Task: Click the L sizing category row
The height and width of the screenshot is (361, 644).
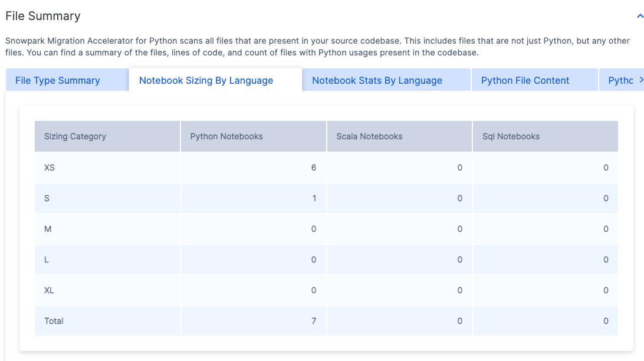Action: pos(46,260)
